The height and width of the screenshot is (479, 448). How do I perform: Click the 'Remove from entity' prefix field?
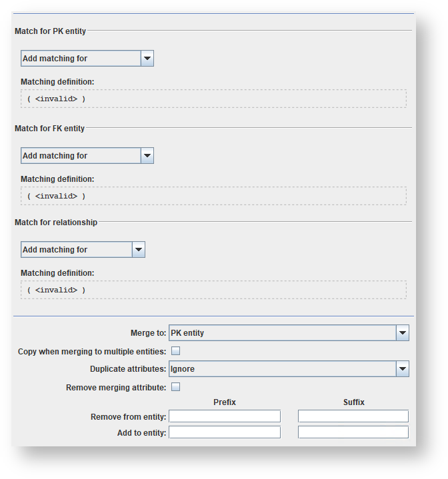[x=225, y=417]
